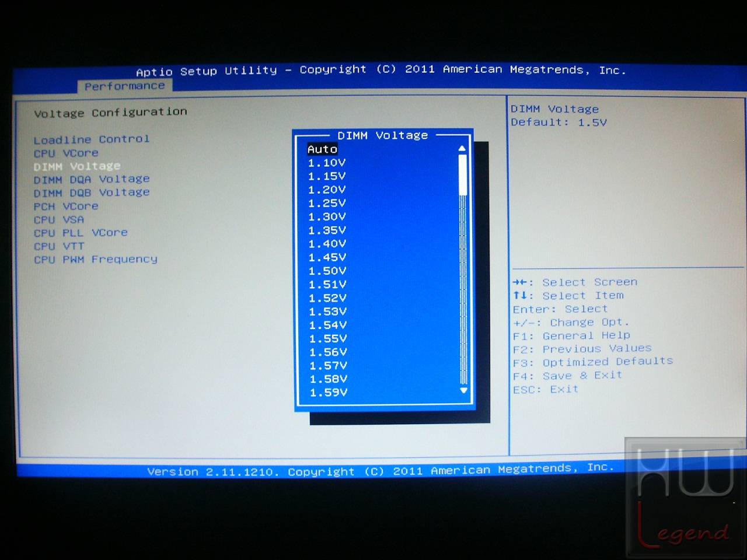Viewport: 747px width, 560px height.
Task: Click the Aptio Setup Utility header text
Action: click(x=381, y=70)
